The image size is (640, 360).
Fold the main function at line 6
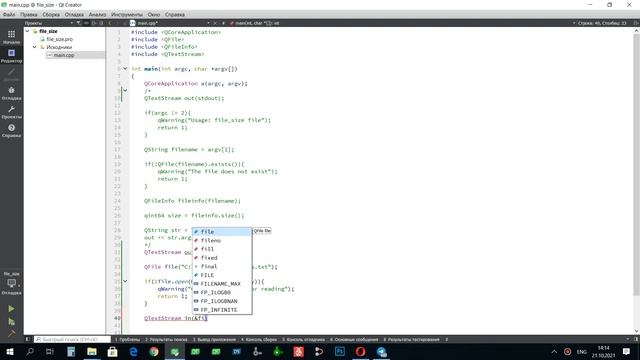pyautogui.click(x=125, y=69)
